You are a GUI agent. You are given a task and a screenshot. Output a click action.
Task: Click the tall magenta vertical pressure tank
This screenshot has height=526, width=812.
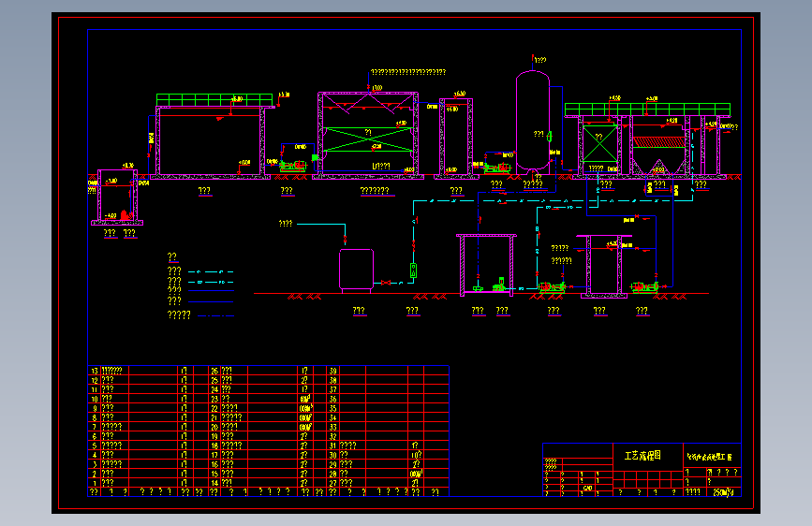[x=533, y=122]
